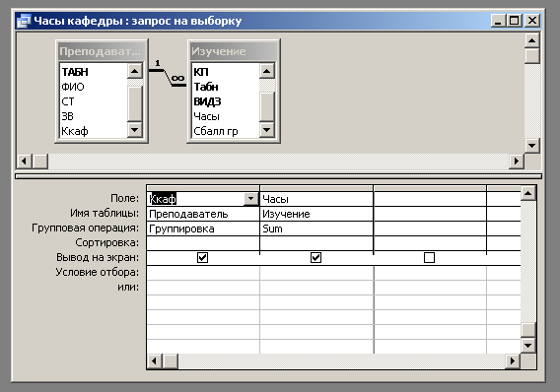The image size is (560, 392).
Task: Minimize the Часы кафедры query window
Action: tap(498, 21)
